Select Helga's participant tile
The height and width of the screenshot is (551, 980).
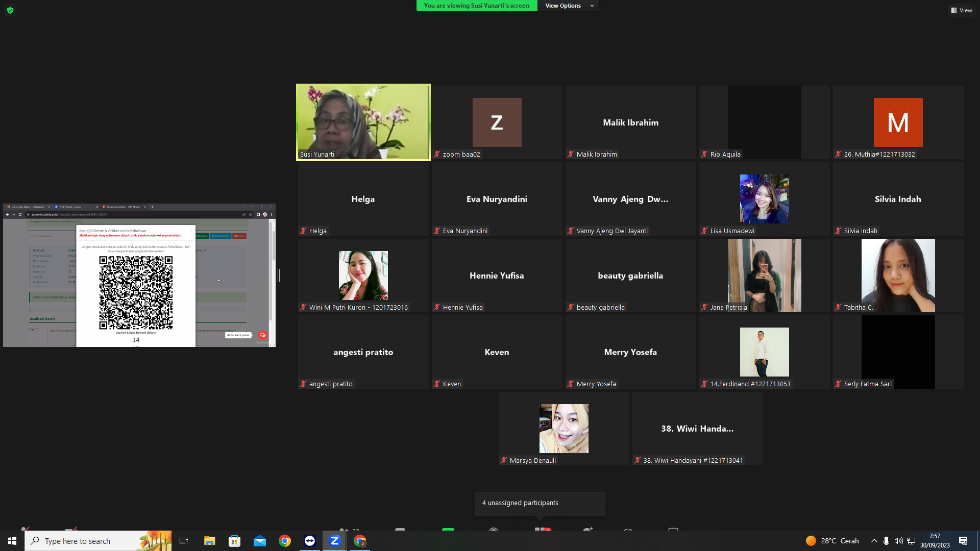pos(363,199)
